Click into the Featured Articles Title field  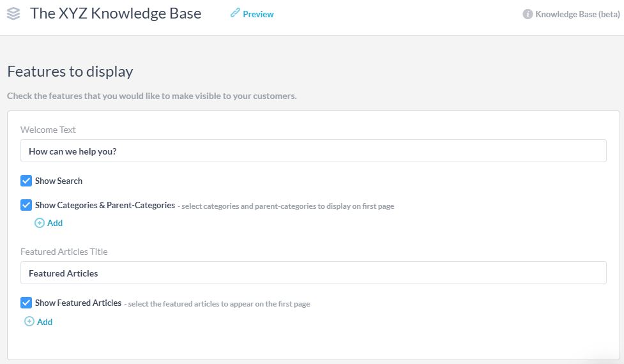pyautogui.click(x=313, y=273)
